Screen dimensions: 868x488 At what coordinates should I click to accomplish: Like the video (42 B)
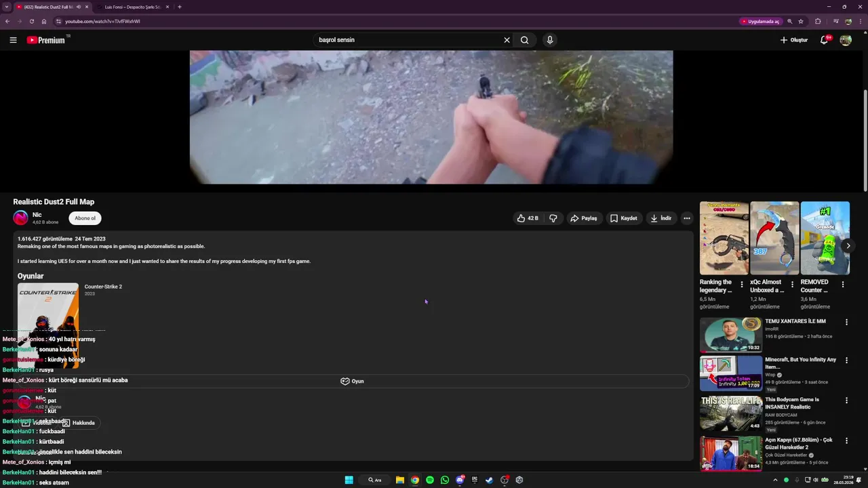pos(528,218)
